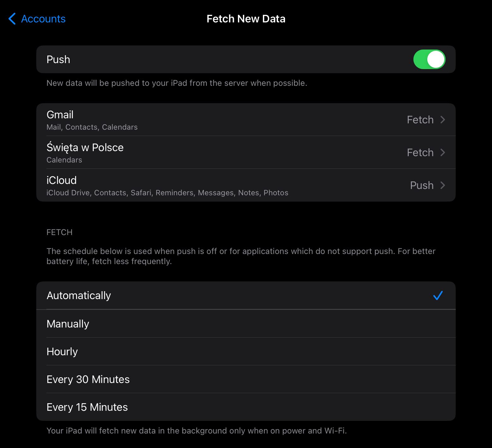Choose Every 15 Minutes fetch schedule
492x448 pixels.
[246, 407]
